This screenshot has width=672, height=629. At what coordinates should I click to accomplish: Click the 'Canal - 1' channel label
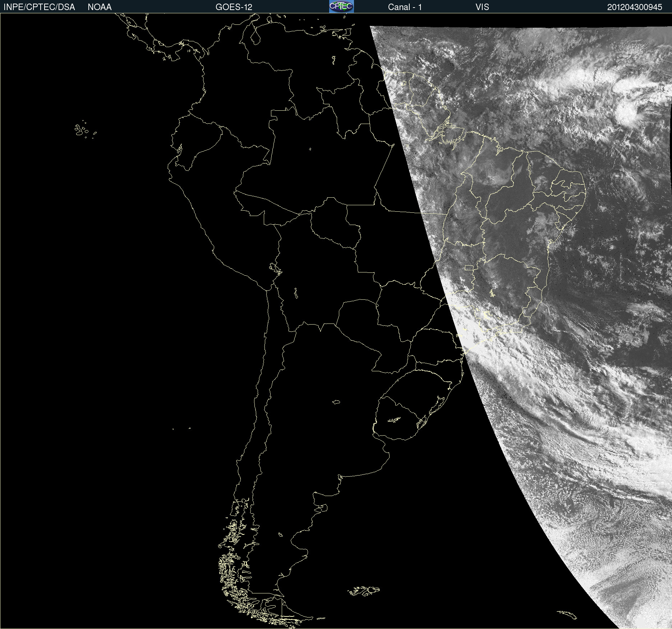coord(405,7)
